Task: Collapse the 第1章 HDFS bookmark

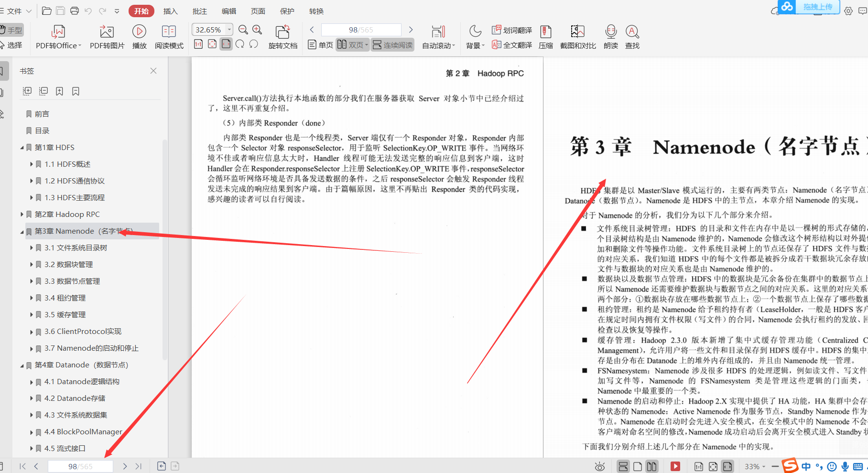Action: [22, 148]
